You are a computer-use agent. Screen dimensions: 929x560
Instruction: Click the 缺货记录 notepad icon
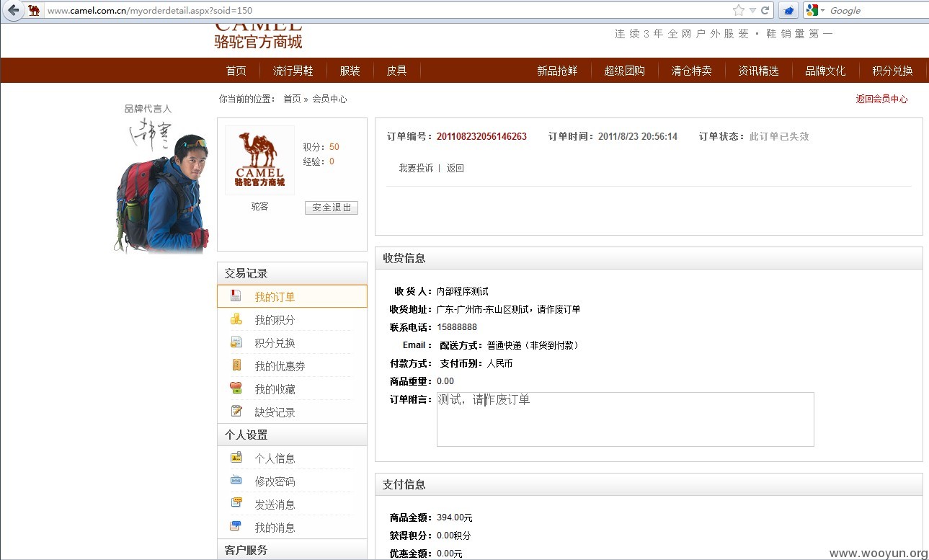(x=236, y=411)
